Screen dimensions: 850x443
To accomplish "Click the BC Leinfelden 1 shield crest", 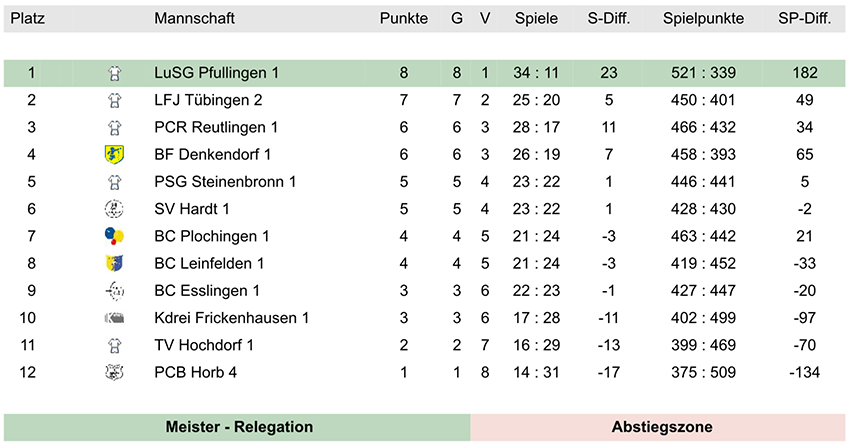I will [x=114, y=263].
